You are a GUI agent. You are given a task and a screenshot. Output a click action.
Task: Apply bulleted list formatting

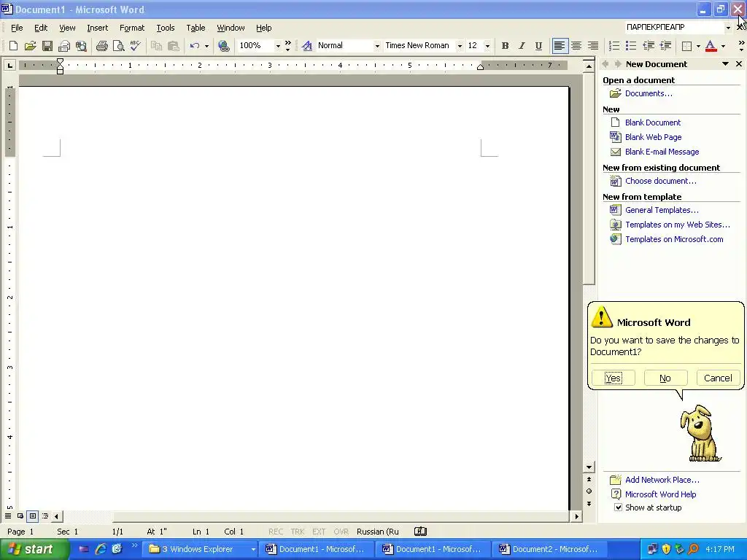(x=631, y=46)
